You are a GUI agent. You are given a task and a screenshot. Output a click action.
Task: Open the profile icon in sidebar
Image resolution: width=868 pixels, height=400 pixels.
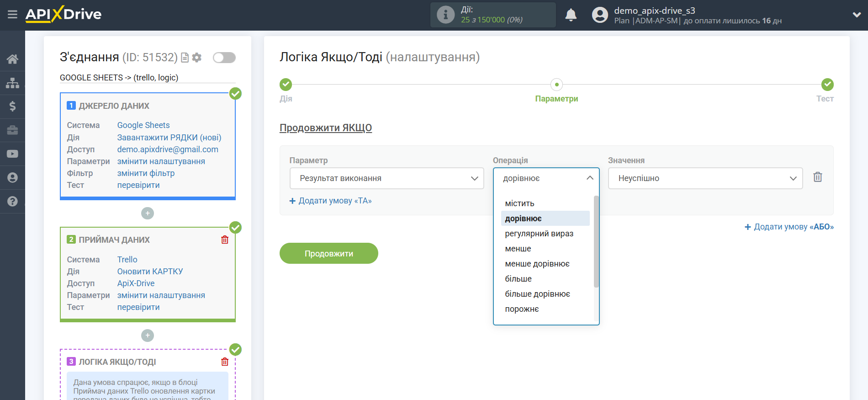[12, 177]
